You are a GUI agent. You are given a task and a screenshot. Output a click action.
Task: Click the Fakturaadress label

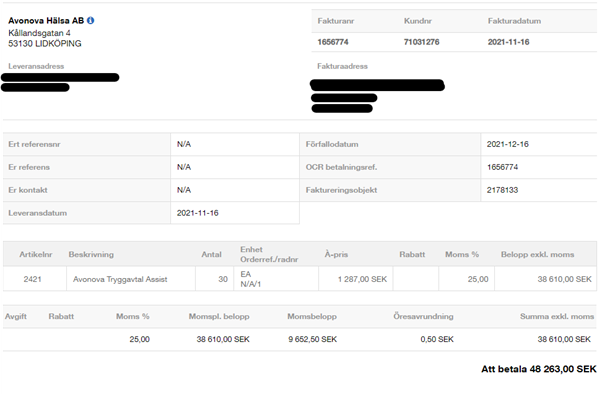(342, 66)
